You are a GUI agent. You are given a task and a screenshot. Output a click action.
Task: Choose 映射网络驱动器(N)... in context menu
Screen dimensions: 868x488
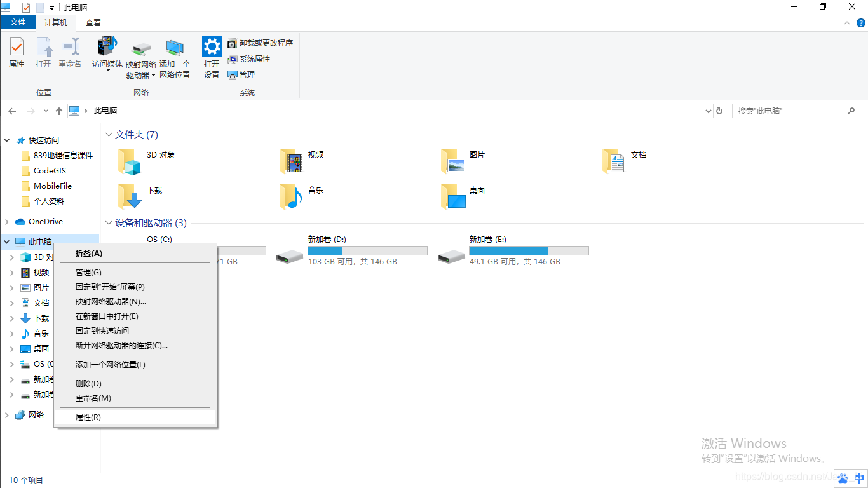tap(135, 302)
